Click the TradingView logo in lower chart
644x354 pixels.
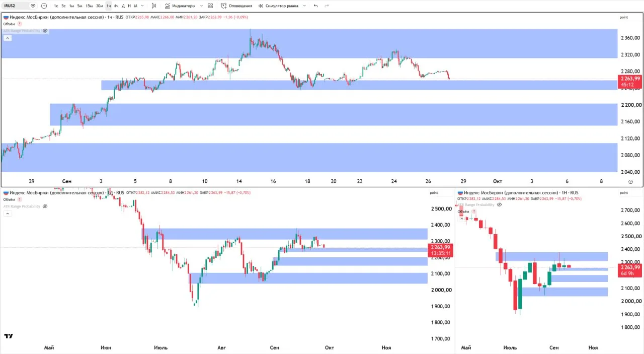[x=8, y=336]
